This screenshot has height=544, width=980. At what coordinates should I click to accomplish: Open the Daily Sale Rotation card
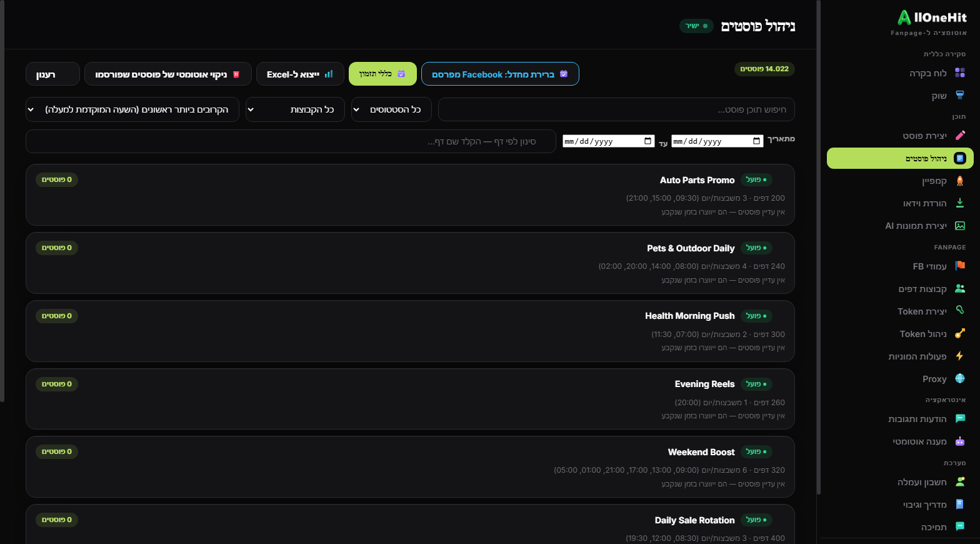coord(410,524)
